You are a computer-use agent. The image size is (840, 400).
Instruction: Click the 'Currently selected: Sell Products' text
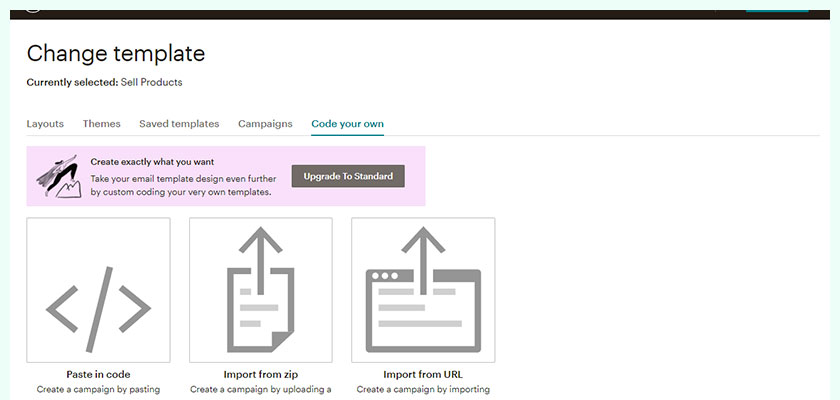click(104, 82)
